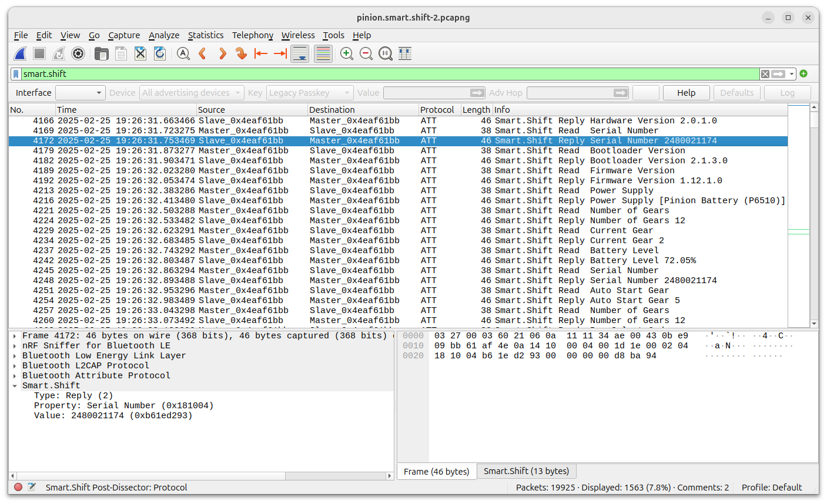Toggle auto-scroll during live capture
Viewport: 827px width, 504px height.
point(300,54)
